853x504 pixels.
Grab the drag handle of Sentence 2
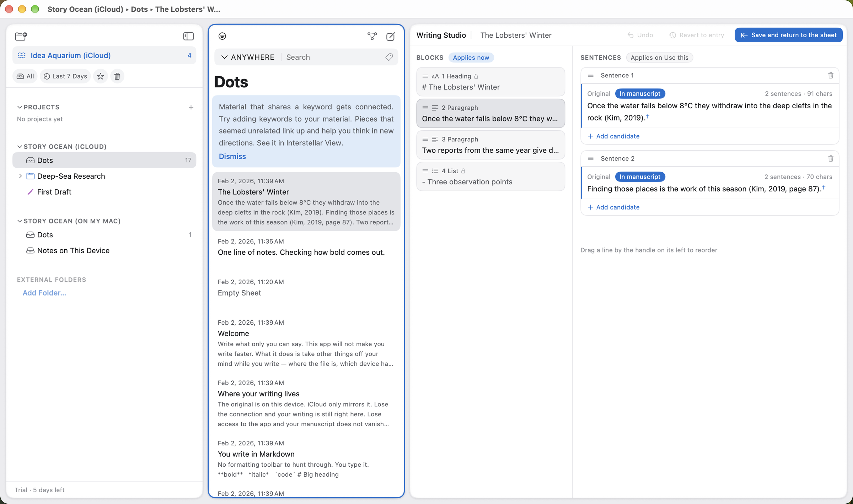[x=591, y=158]
